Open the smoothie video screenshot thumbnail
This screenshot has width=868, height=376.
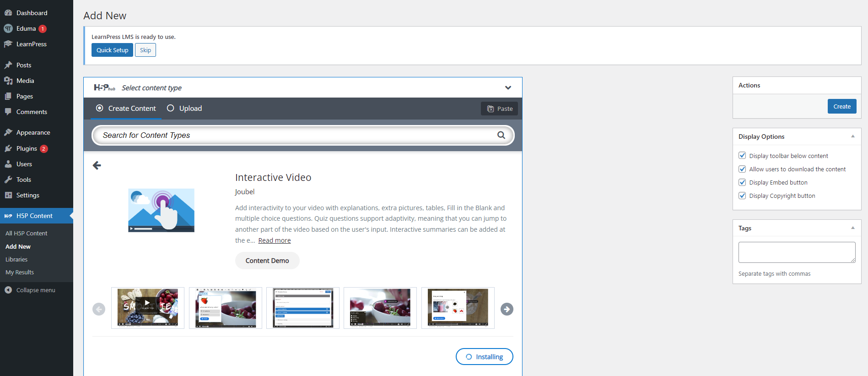tap(148, 308)
